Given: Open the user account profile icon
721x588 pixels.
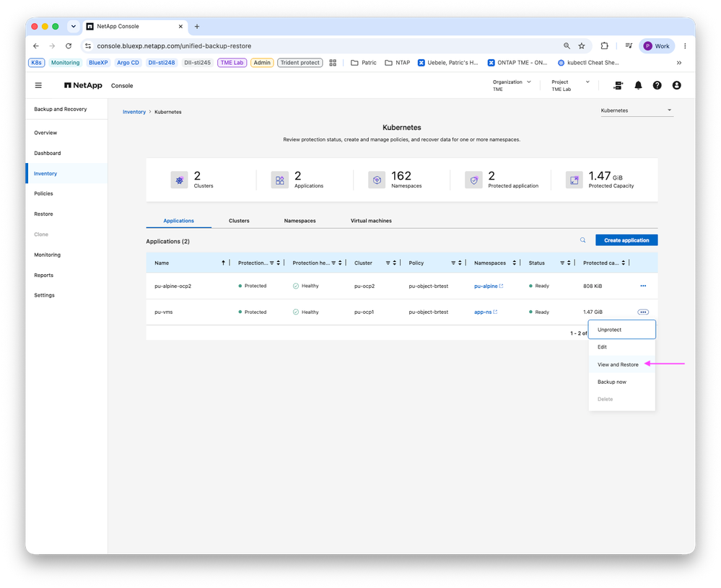Looking at the screenshot, I should [x=676, y=86].
